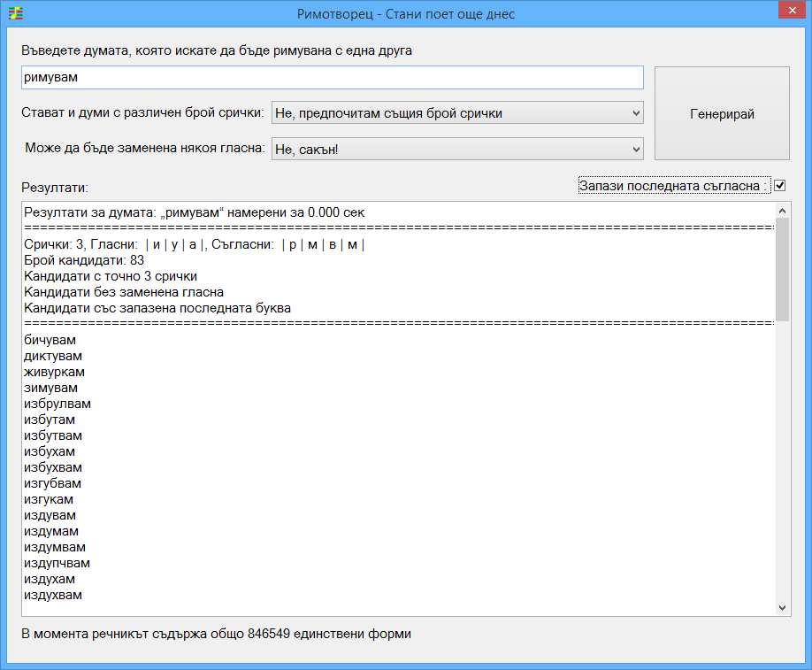Click the result word издухвам
The width and height of the screenshot is (812, 670).
pyautogui.click(x=53, y=595)
